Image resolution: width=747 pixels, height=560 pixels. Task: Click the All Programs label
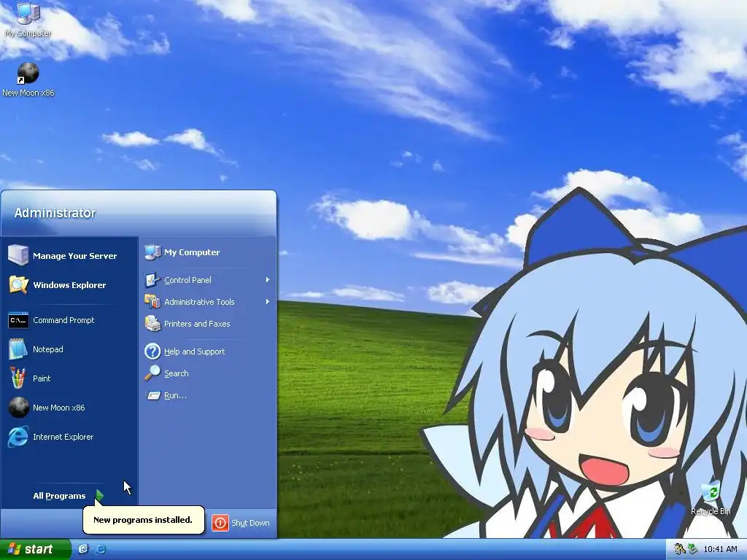[59, 496]
